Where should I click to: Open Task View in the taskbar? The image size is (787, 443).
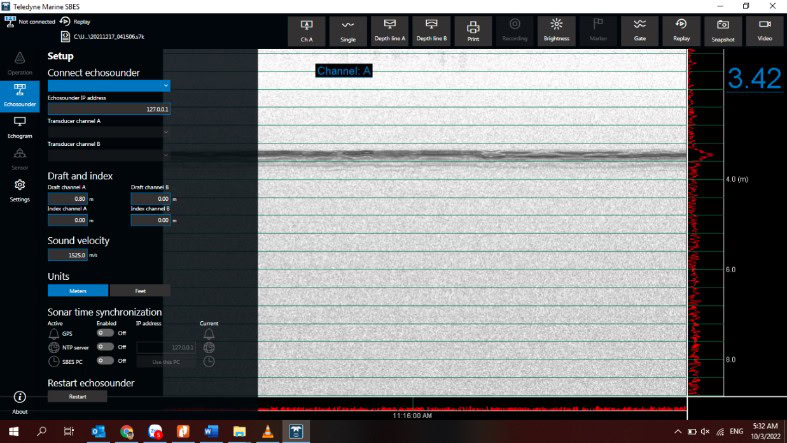tap(69, 431)
